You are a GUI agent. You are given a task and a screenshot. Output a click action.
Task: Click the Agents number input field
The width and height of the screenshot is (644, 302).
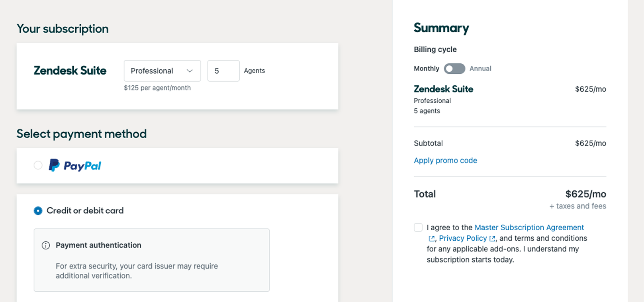pos(223,71)
